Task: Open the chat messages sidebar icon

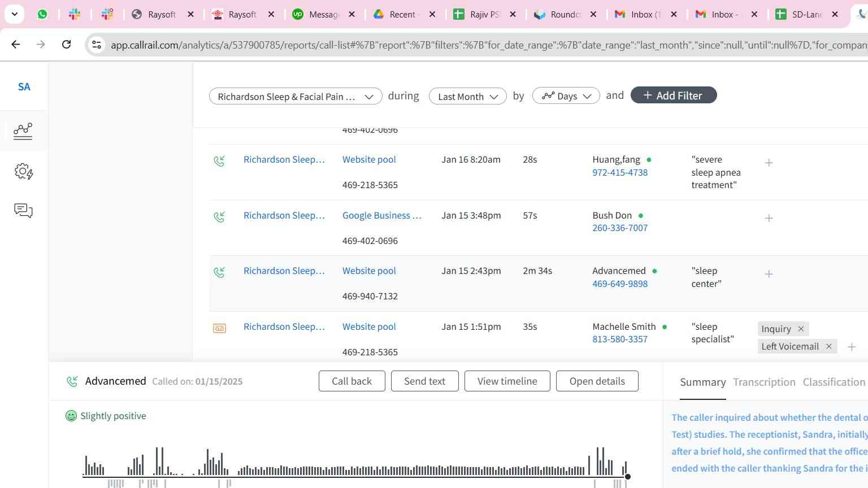Action: pyautogui.click(x=23, y=211)
